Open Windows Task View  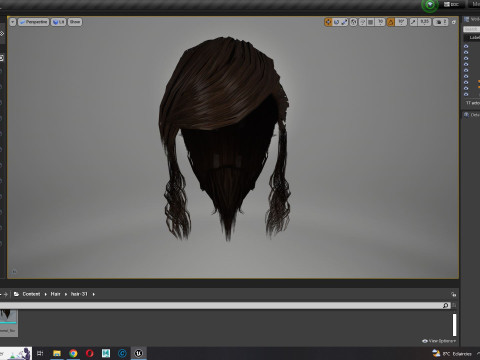click(x=40, y=353)
